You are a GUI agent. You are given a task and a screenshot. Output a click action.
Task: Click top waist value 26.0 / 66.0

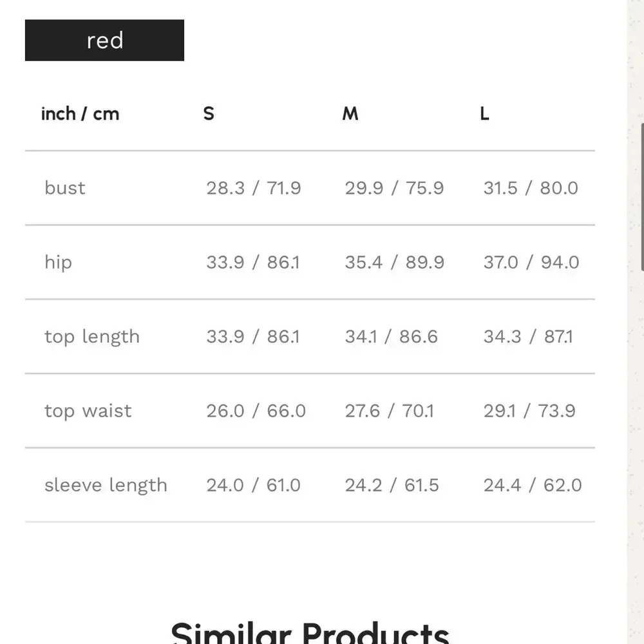[x=256, y=411]
